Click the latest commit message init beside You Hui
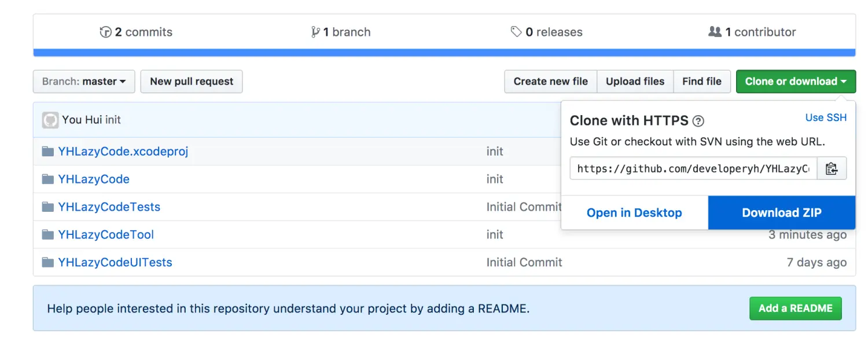 (113, 120)
